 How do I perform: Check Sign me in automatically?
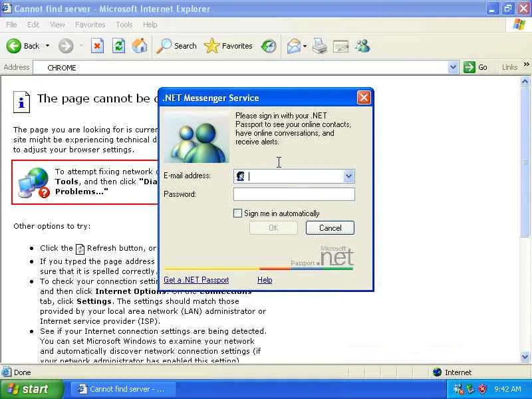(x=237, y=213)
